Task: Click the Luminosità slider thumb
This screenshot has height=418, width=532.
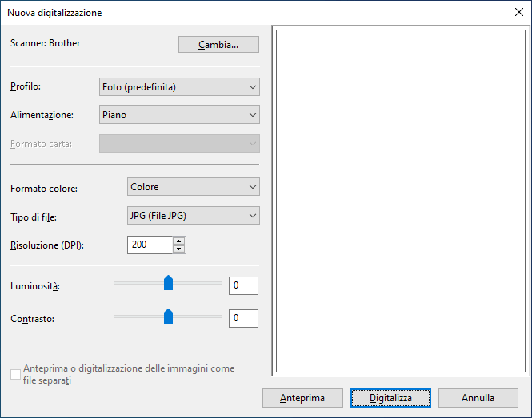Action: [x=168, y=283]
